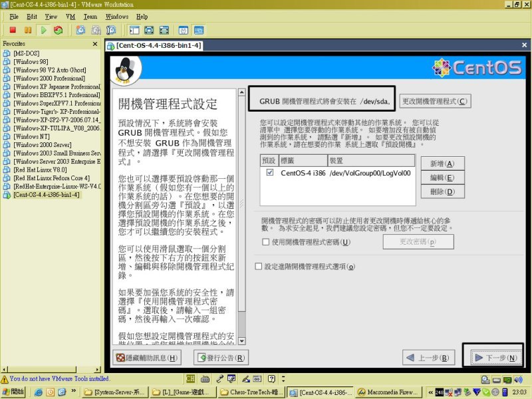
Task: Click the IME microphone icon
Action: click(220, 378)
